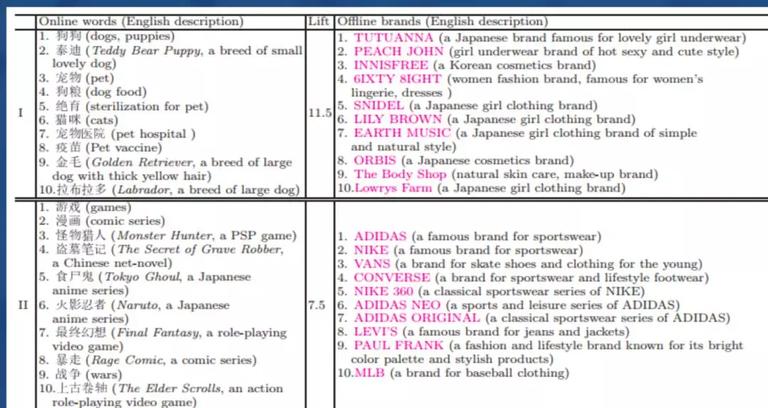Select the 'Online words (English description)' header
Screen dimensions: 768x408
click(141, 22)
